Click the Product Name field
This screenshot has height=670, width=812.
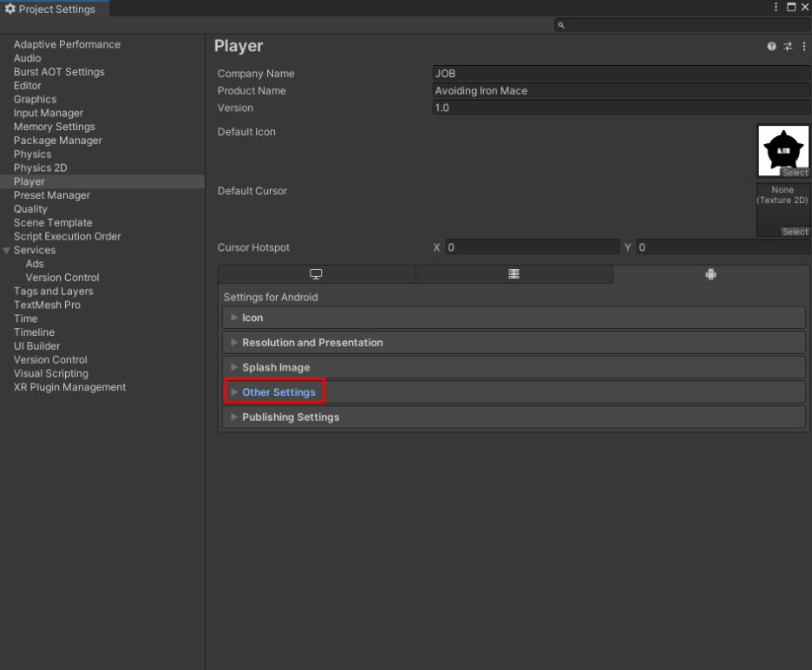click(621, 90)
